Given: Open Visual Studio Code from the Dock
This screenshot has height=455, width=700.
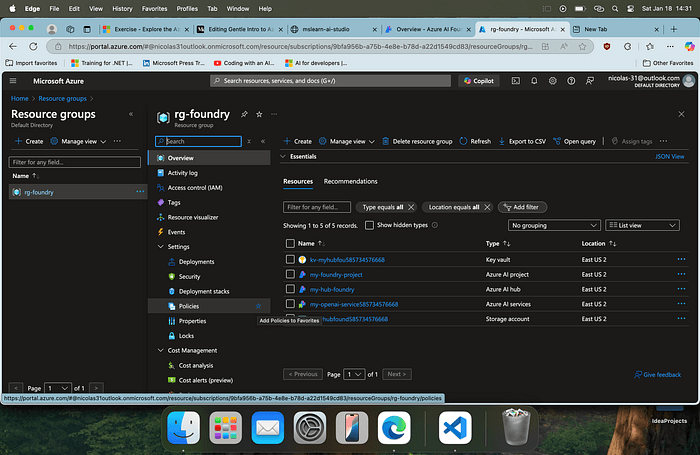Looking at the screenshot, I should pos(455,428).
